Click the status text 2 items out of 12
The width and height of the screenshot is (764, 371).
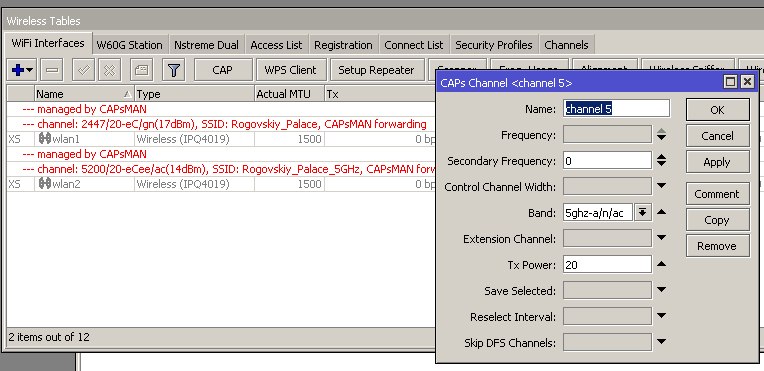point(49,336)
